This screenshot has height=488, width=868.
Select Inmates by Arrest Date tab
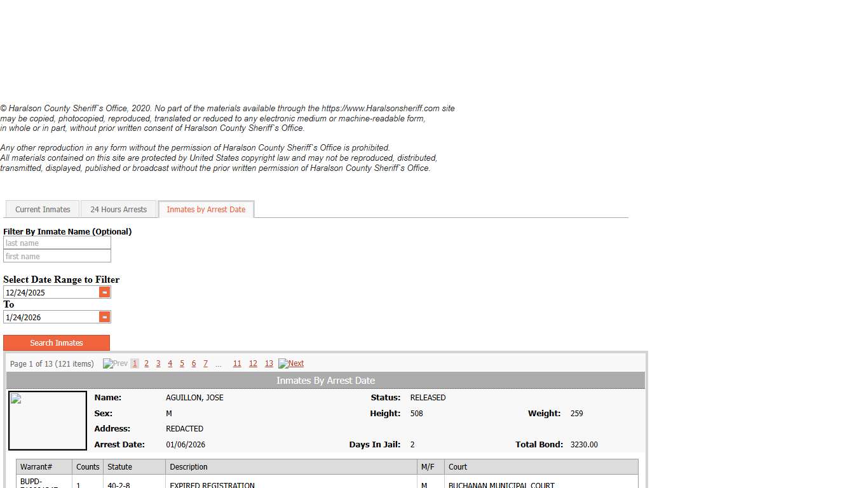tap(206, 209)
